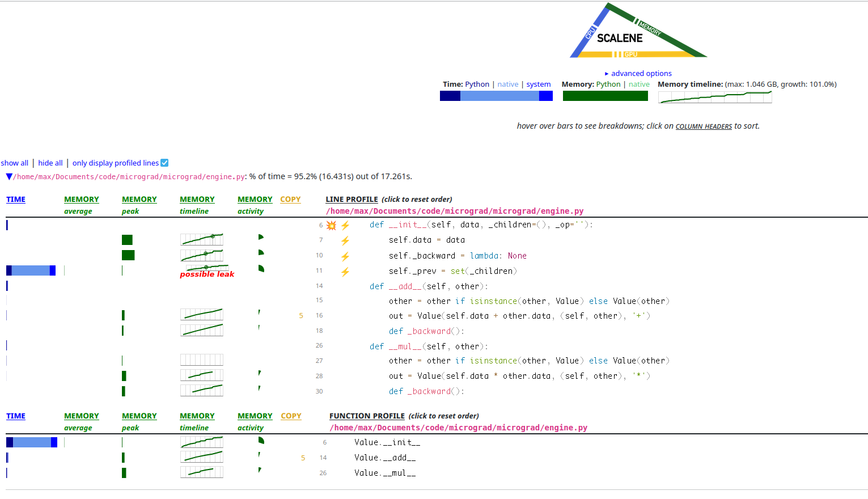Click line 26 def __mul__ code

click(x=429, y=347)
